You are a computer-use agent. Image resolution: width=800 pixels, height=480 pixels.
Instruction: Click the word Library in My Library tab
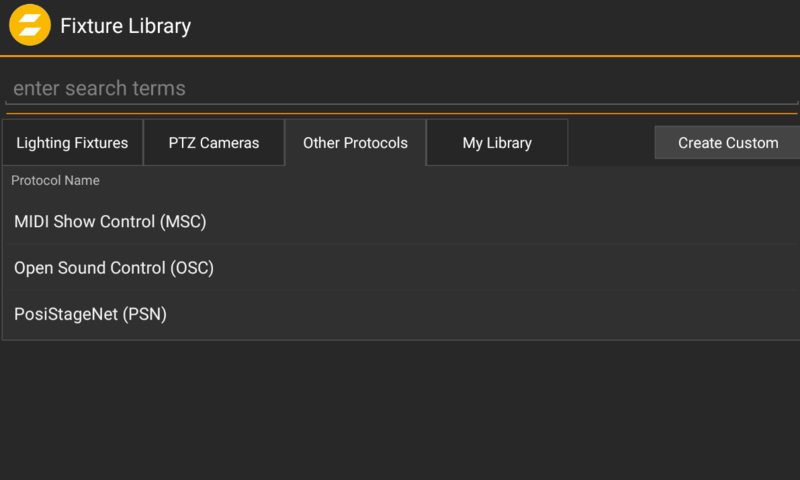[509, 143]
